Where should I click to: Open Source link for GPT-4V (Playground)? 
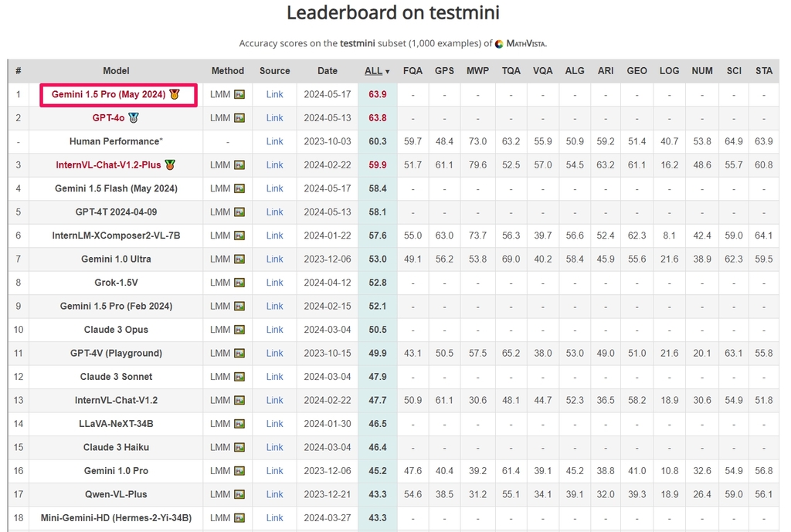tap(274, 353)
